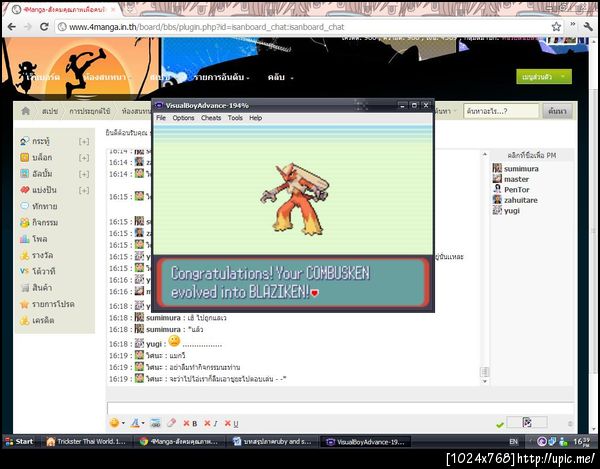Click the EN language indicator in tray

(513, 442)
